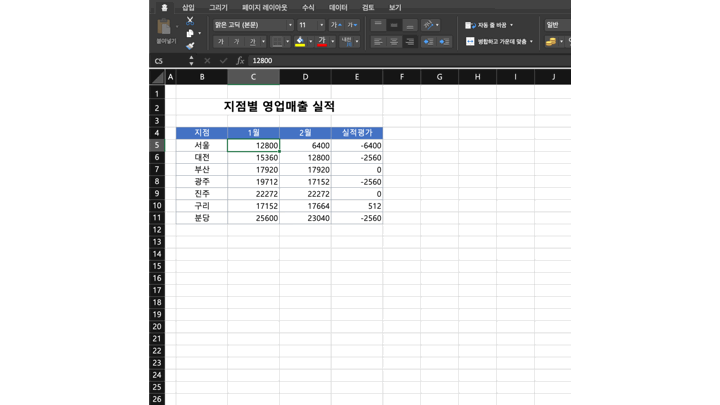Click the phonetic guide (내천) icon
This screenshot has width=720, height=405.
346,42
